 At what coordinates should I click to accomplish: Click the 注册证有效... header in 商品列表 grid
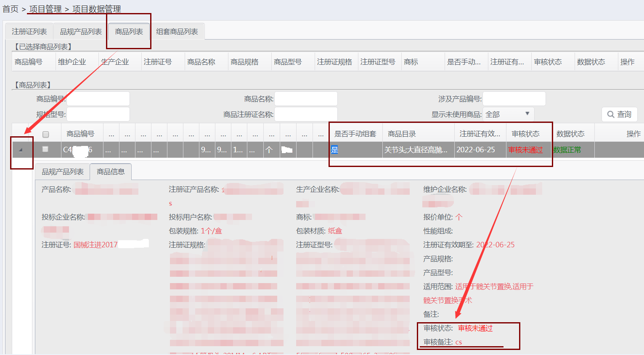point(480,134)
